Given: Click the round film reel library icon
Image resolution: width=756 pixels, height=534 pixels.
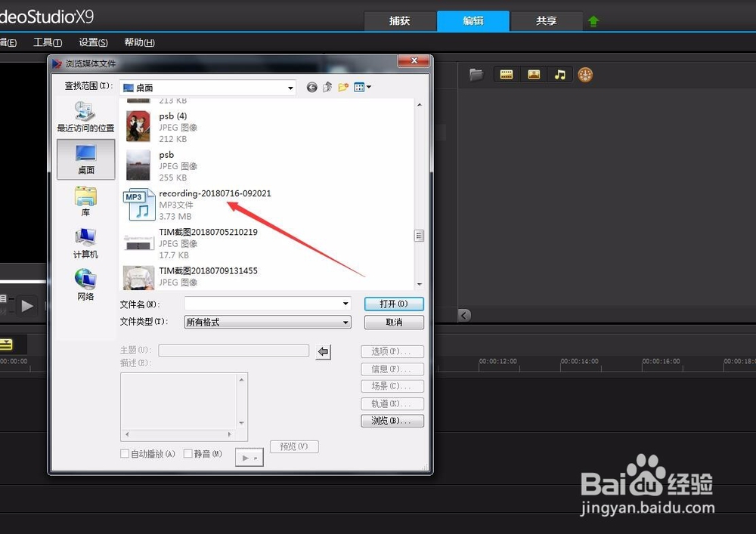Looking at the screenshot, I should (x=585, y=75).
